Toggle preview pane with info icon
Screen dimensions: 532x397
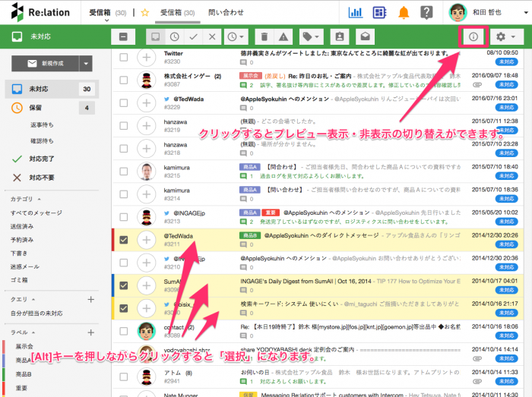pyautogui.click(x=473, y=36)
